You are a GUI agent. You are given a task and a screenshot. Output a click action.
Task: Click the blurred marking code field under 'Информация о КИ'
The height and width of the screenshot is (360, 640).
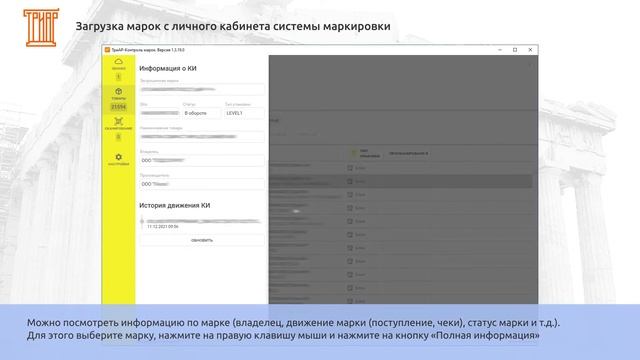pos(202,89)
